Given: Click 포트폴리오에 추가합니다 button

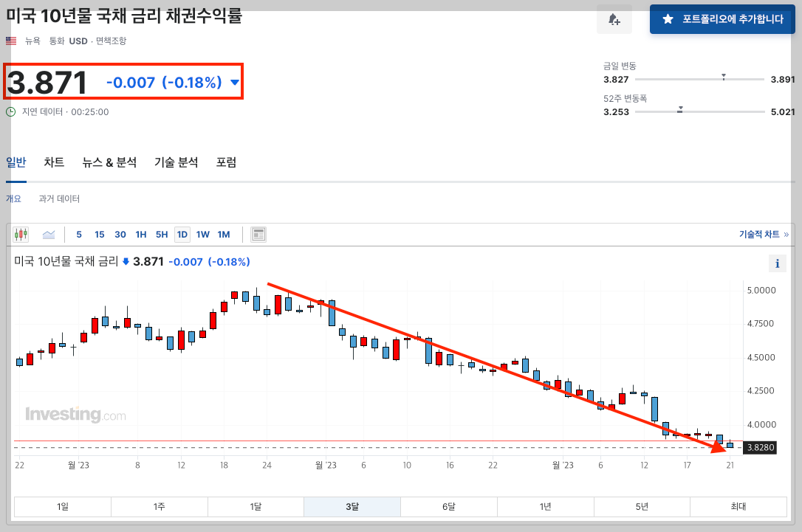Looking at the screenshot, I should click(x=722, y=19).
